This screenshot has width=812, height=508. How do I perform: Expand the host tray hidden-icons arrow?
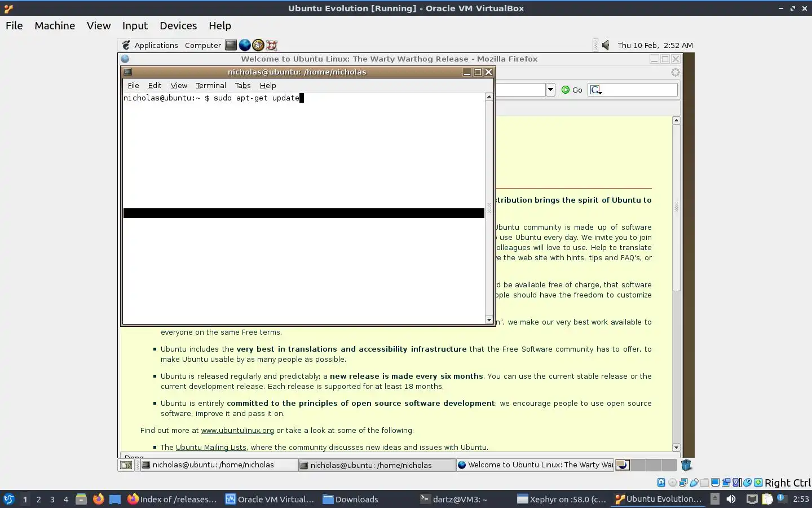tap(715, 499)
